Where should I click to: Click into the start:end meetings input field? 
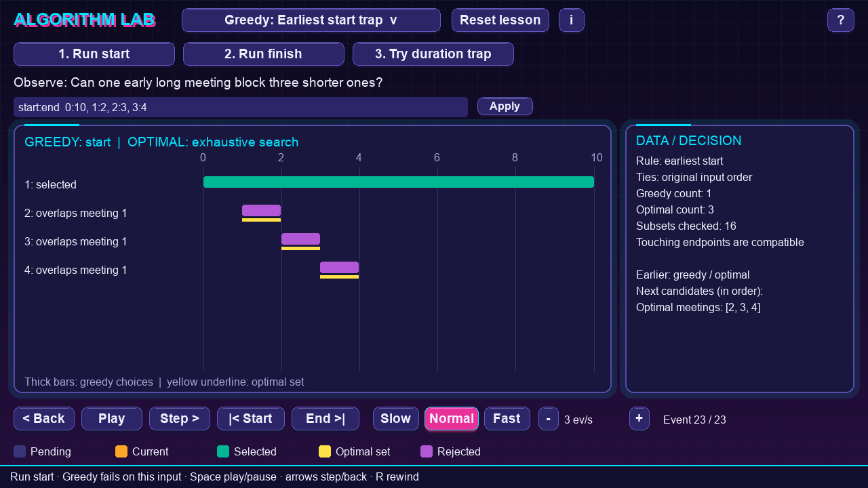(241, 107)
